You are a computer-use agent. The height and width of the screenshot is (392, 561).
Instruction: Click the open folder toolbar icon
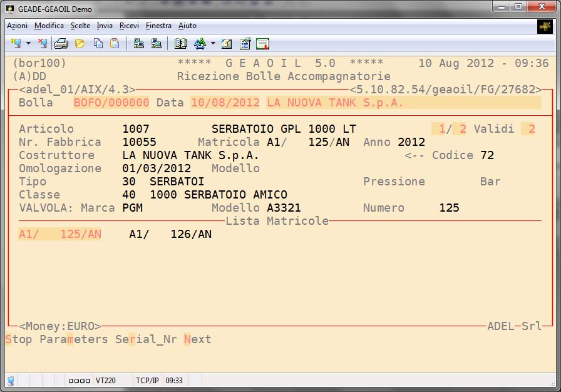click(x=80, y=44)
